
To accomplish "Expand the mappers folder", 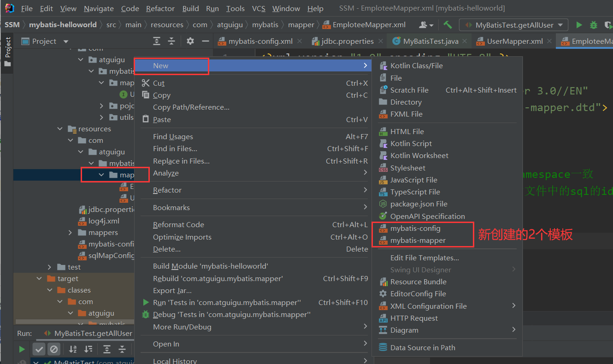I will [x=70, y=233].
